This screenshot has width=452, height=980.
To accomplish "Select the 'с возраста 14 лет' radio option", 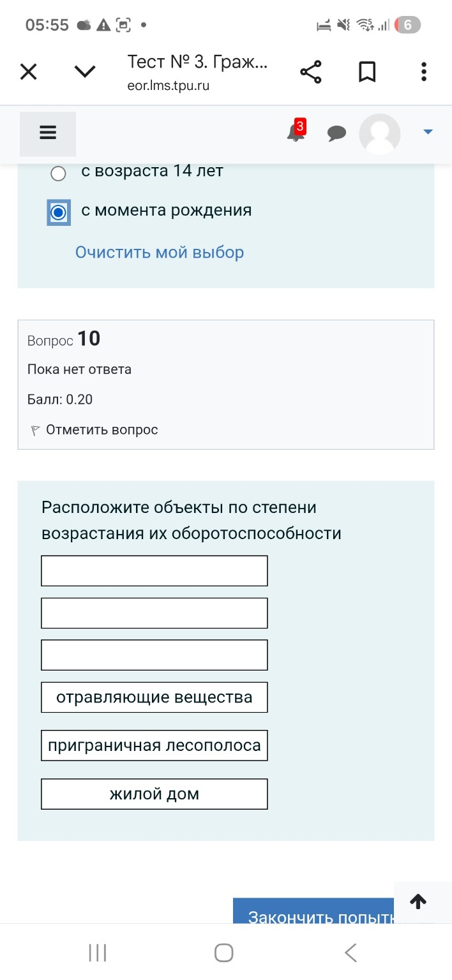I will pyautogui.click(x=58, y=173).
